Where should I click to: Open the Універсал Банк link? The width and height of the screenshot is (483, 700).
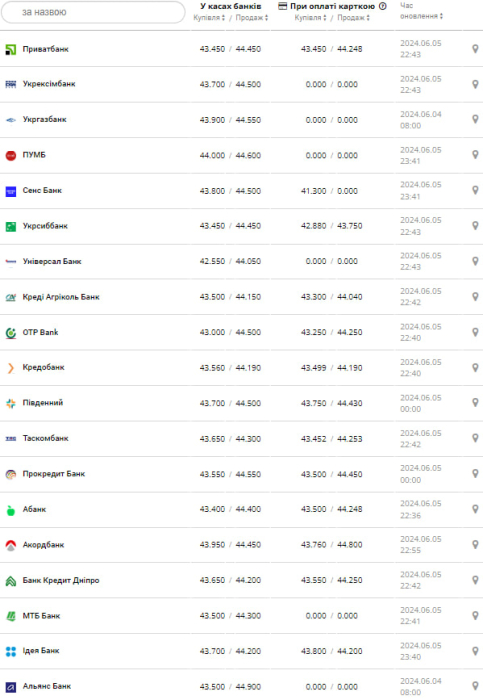coord(52,261)
